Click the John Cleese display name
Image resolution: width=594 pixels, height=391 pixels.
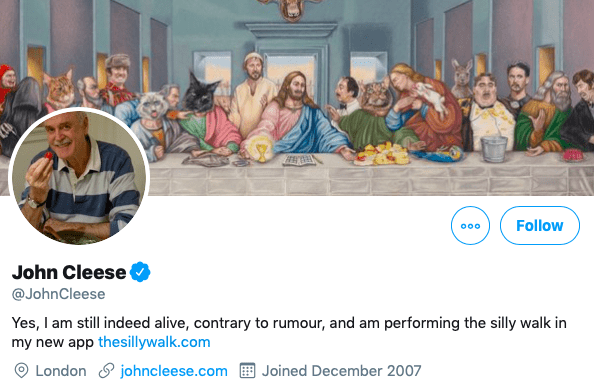(x=69, y=272)
